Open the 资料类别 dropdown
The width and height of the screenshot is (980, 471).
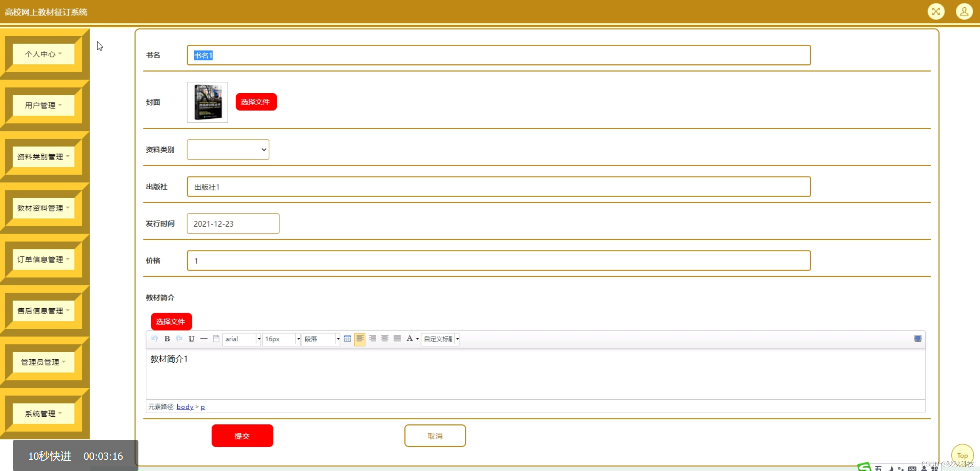pos(228,150)
